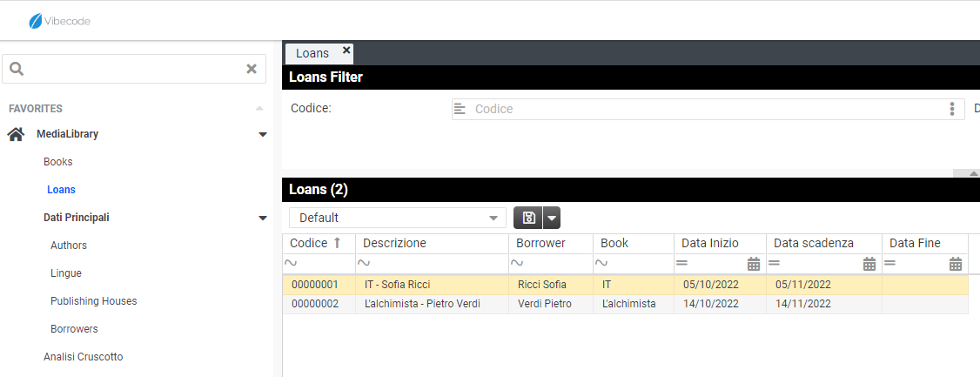Image resolution: width=980 pixels, height=377 pixels.
Task: Clear the sidebar search with X icon
Action: pos(252,70)
